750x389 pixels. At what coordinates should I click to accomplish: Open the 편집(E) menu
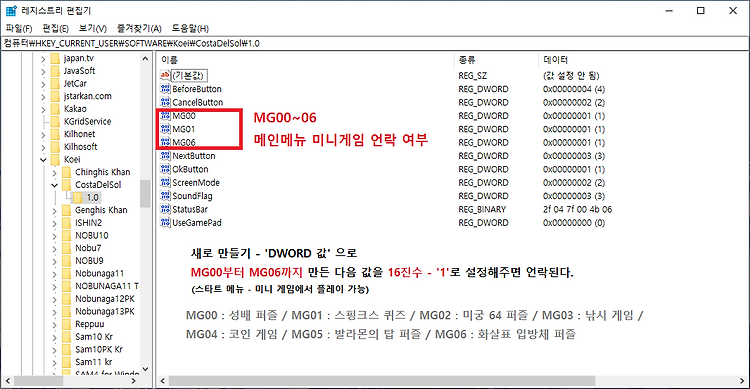point(55,29)
